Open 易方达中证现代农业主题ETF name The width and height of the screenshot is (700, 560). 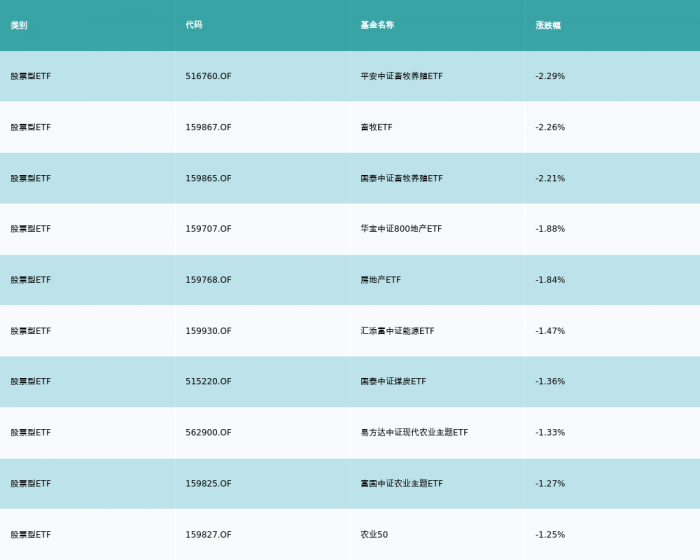click(x=414, y=432)
